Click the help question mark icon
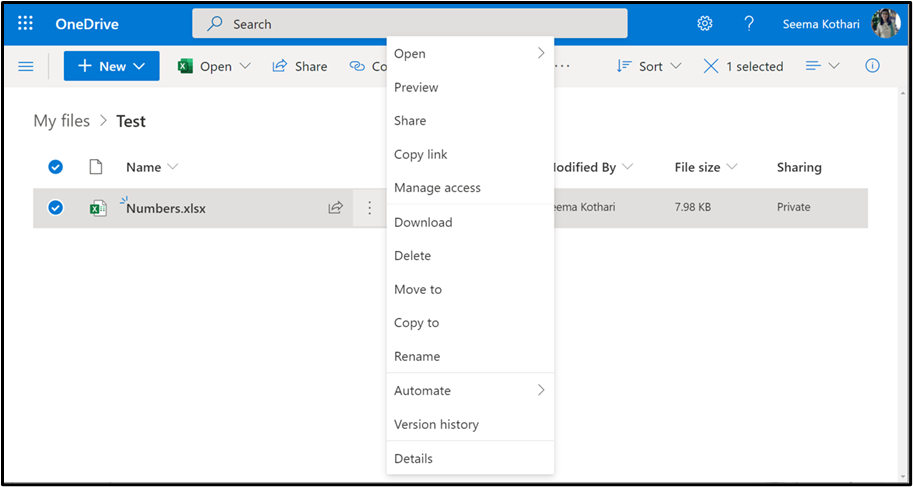 point(749,23)
